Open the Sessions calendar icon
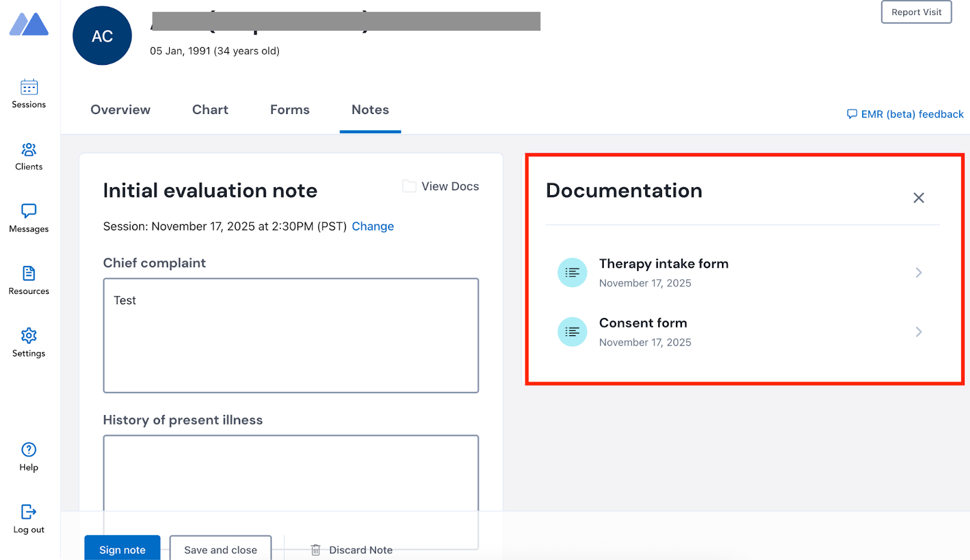 pyautogui.click(x=28, y=87)
